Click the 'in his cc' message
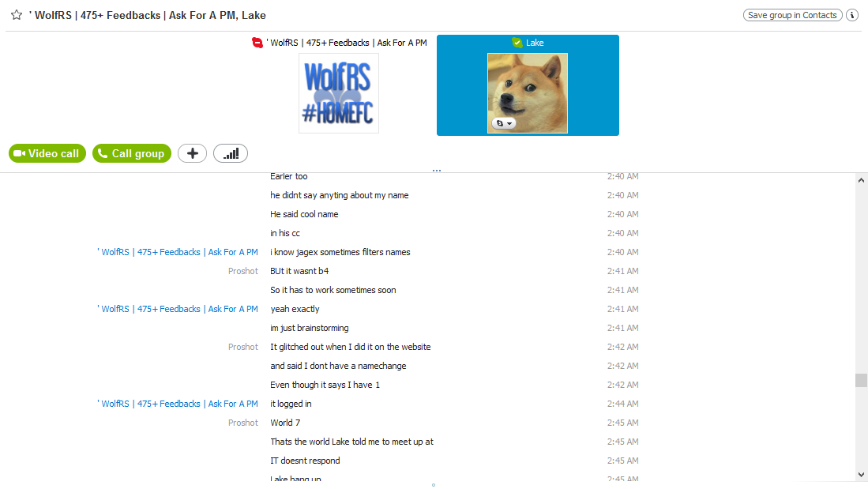This screenshot has width=868, height=489. [x=285, y=233]
